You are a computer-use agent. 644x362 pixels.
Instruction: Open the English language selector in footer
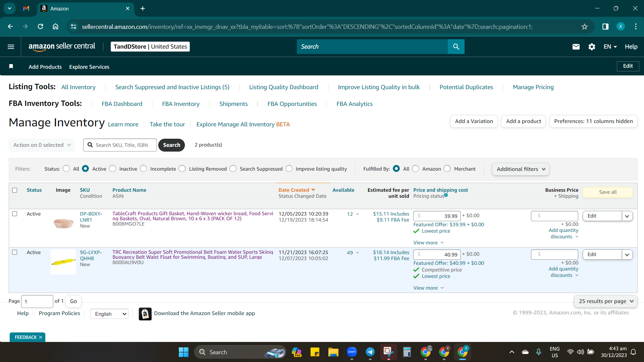tap(109, 314)
